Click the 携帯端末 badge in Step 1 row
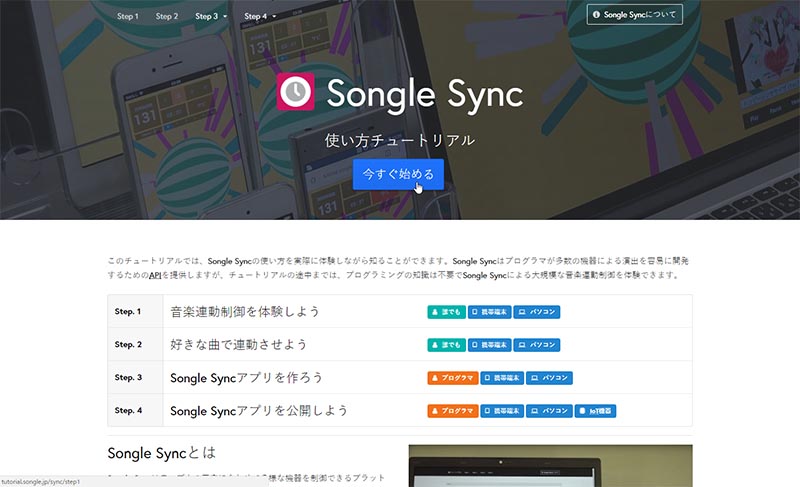The image size is (800, 487). point(489,312)
